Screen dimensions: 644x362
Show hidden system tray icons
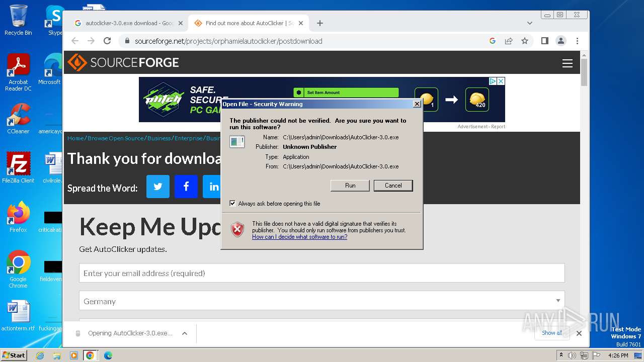(x=561, y=355)
